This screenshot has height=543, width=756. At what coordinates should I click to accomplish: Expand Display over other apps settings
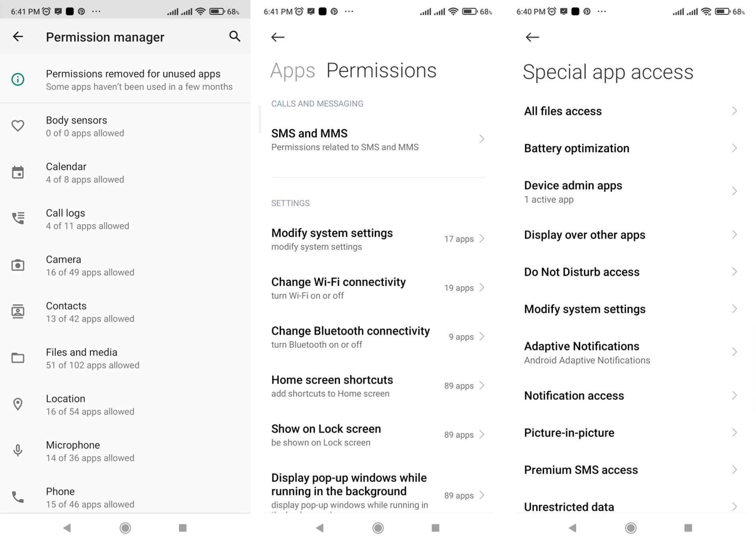[630, 234]
